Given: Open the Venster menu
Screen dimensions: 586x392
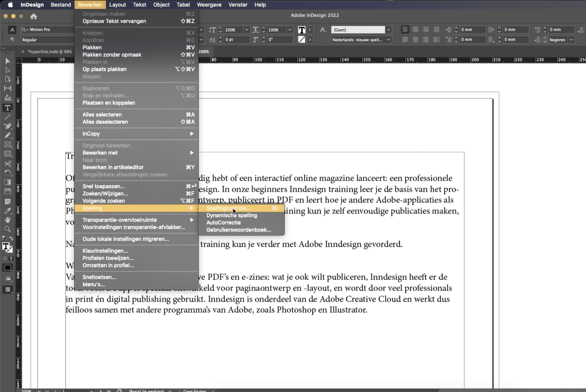Looking at the screenshot, I should click(x=238, y=5).
